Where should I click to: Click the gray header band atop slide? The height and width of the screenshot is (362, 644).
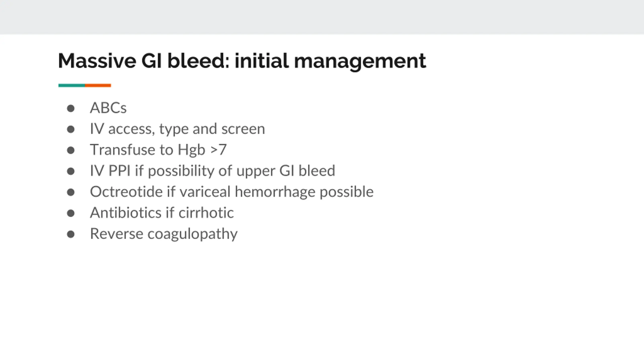pyautogui.click(x=322, y=17)
